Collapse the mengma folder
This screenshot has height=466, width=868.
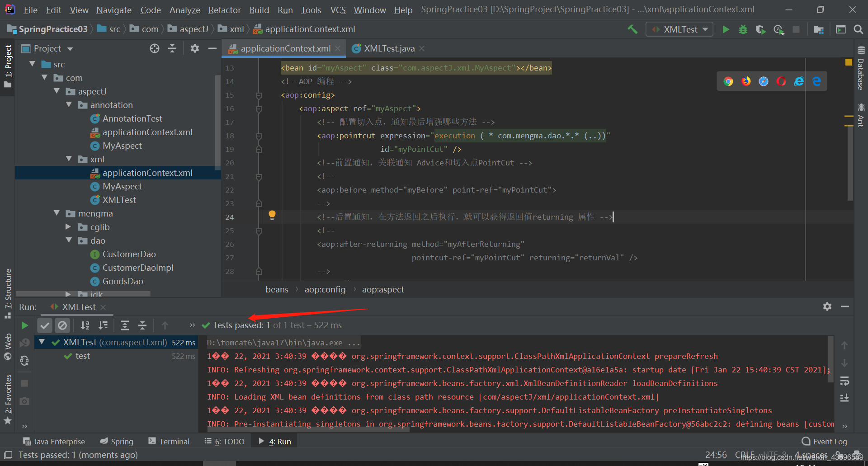[57, 213]
